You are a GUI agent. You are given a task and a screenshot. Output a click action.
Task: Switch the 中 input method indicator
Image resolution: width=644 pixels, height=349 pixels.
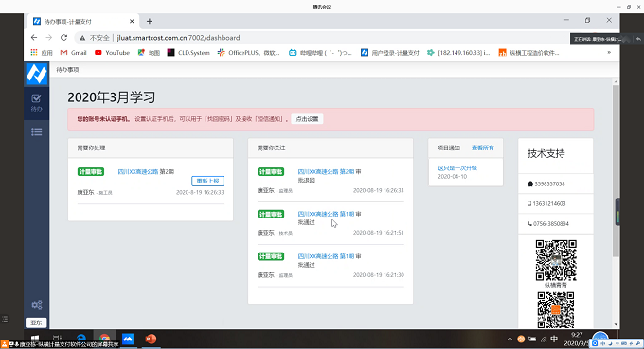(554, 340)
